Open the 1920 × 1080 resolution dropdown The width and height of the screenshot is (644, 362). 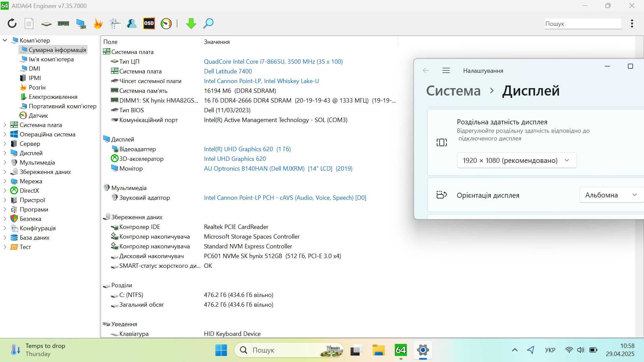(517, 160)
